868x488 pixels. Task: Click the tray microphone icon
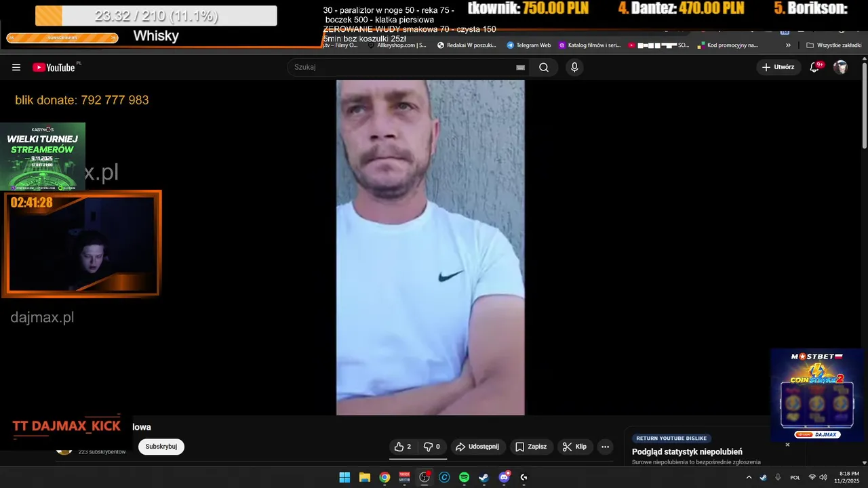pos(778,477)
